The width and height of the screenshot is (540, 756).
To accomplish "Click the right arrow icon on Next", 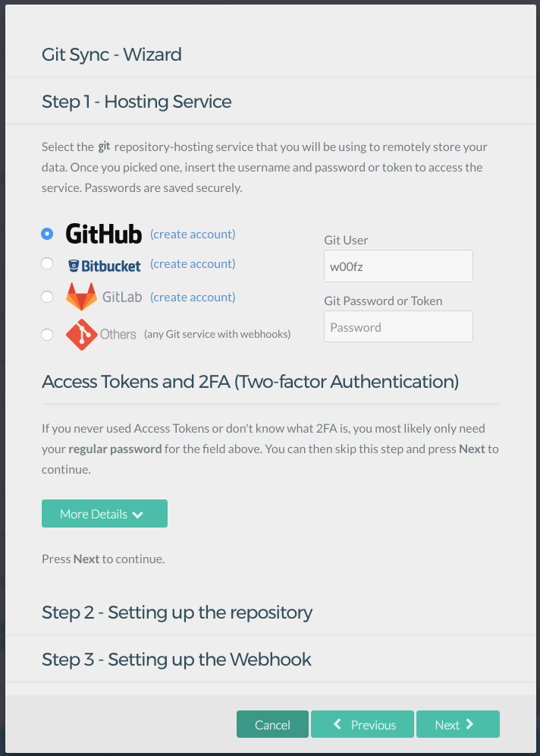I will (x=469, y=724).
